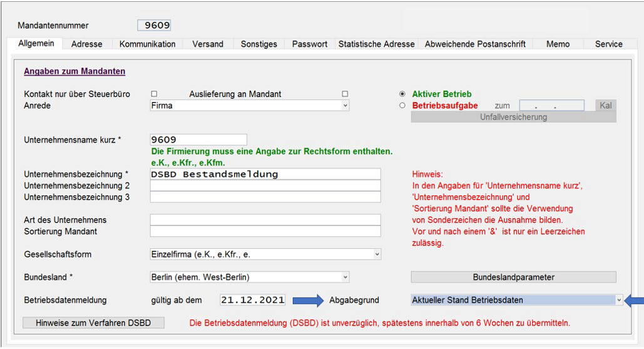Open the Statistische Adresse tab
Viewport: 644px width, 349px height.
376,44
